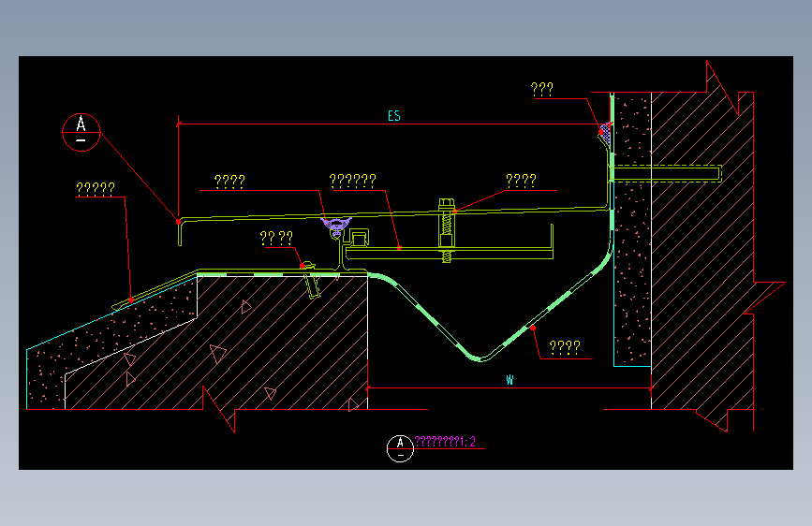Click the red section marker circle A

tap(81, 133)
